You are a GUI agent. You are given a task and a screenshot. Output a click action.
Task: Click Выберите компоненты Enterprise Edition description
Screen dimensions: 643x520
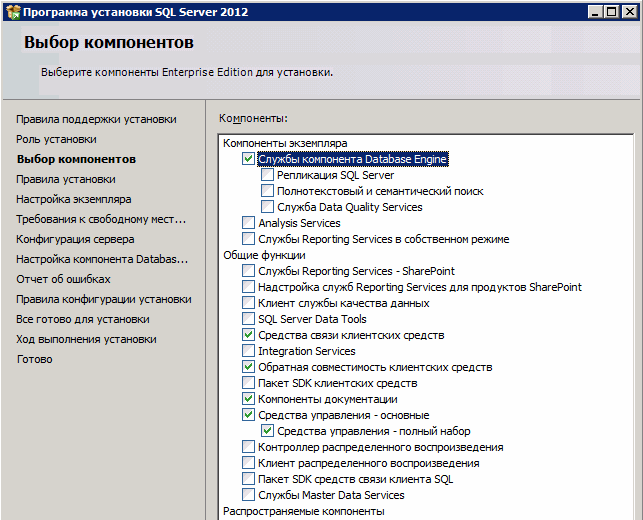tap(187, 72)
